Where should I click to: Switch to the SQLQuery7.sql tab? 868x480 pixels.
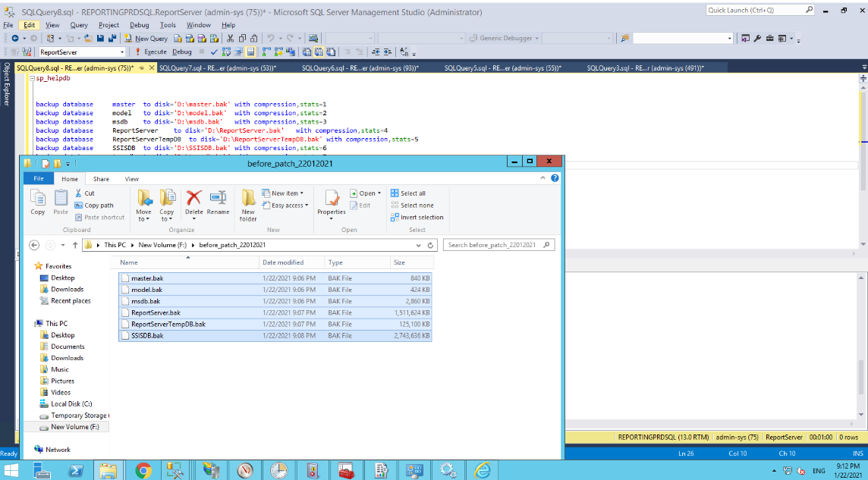pyautogui.click(x=217, y=68)
